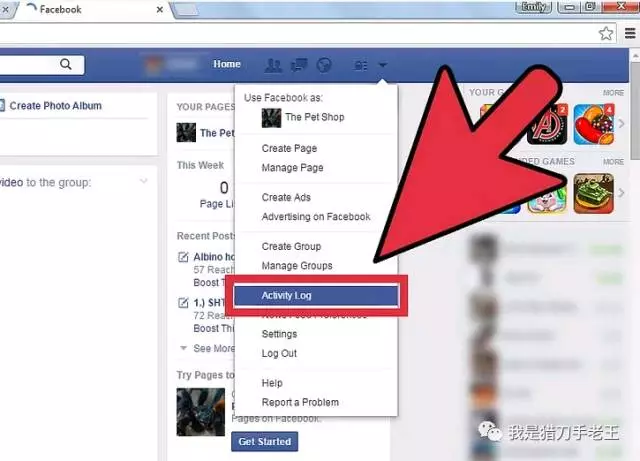This screenshot has width=640, height=461.
Task: Open the Candy Crush game icon
Action: click(x=593, y=124)
